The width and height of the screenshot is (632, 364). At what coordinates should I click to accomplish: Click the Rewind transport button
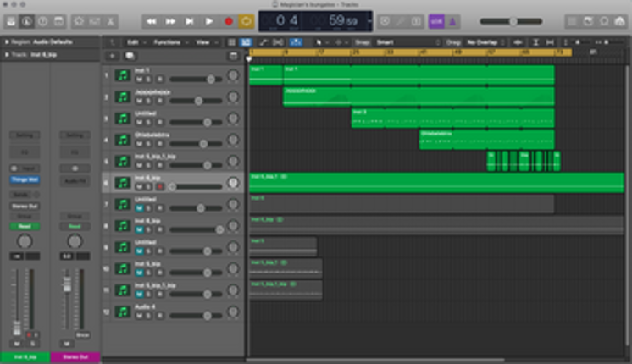(x=151, y=21)
